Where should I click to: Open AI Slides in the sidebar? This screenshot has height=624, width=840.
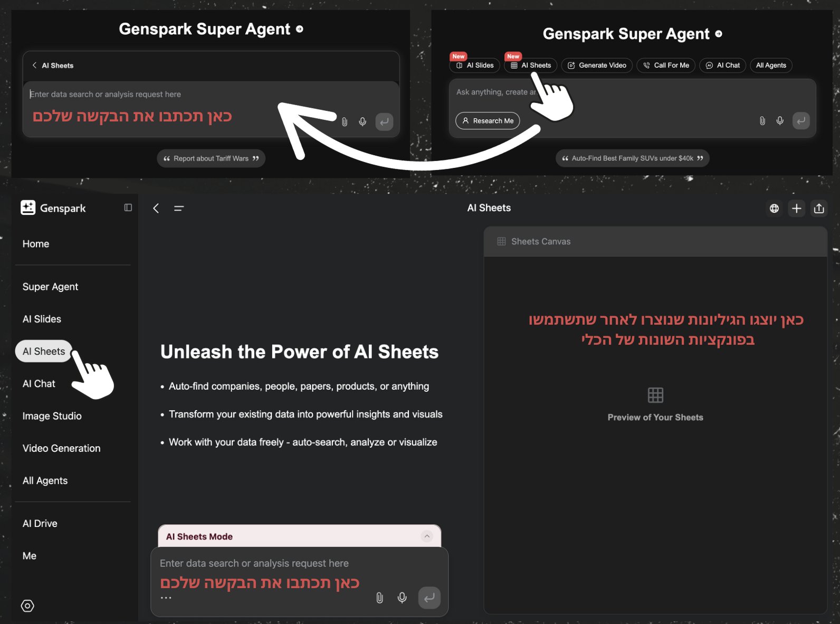(x=42, y=319)
